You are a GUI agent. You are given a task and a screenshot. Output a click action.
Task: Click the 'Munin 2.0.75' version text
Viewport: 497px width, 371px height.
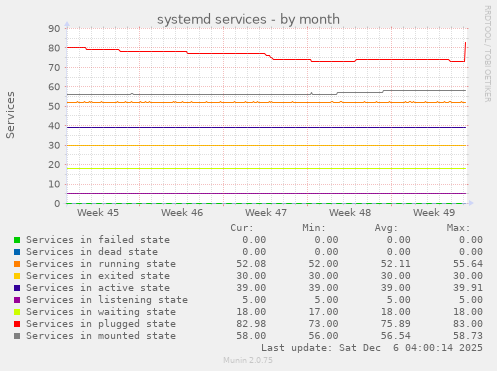click(x=248, y=360)
